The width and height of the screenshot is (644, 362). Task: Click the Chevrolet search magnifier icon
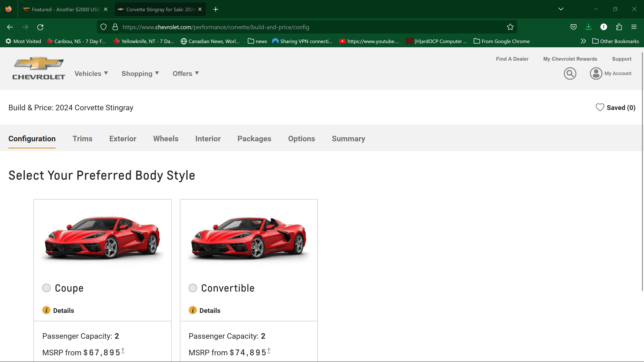(570, 73)
